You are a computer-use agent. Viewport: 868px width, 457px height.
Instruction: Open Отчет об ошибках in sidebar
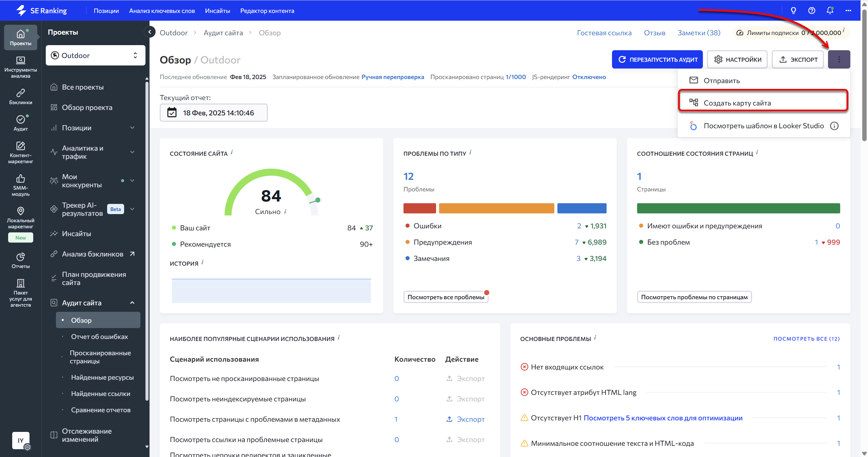(99, 337)
